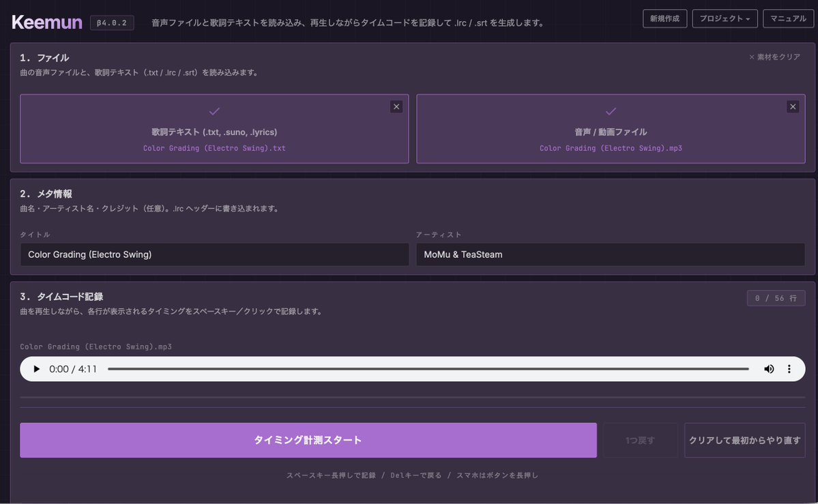Open the マニュアル page
The image size is (818, 504).
tap(788, 18)
